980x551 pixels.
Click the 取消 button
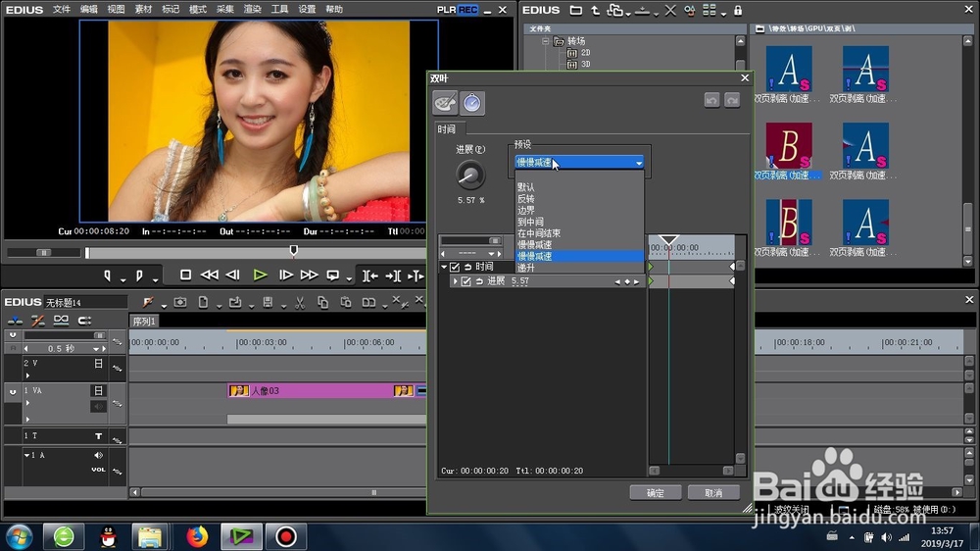(x=713, y=493)
